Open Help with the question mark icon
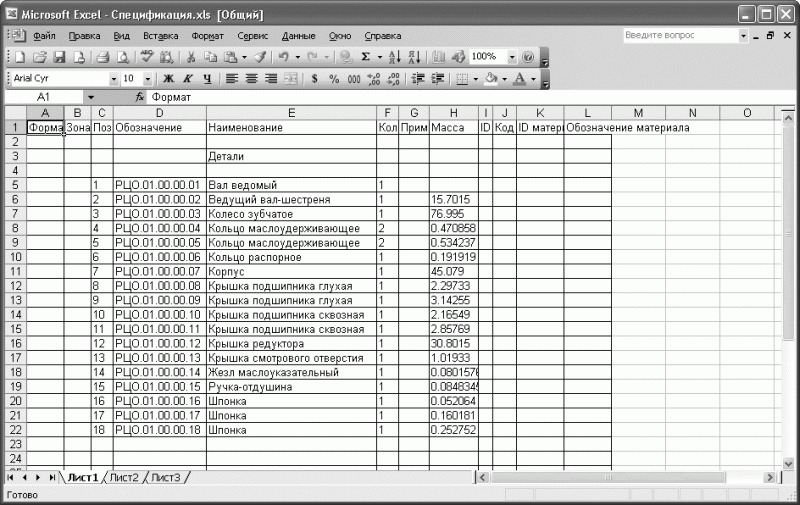Image resolution: width=800 pixels, height=505 pixels. click(x=528, y=57)
